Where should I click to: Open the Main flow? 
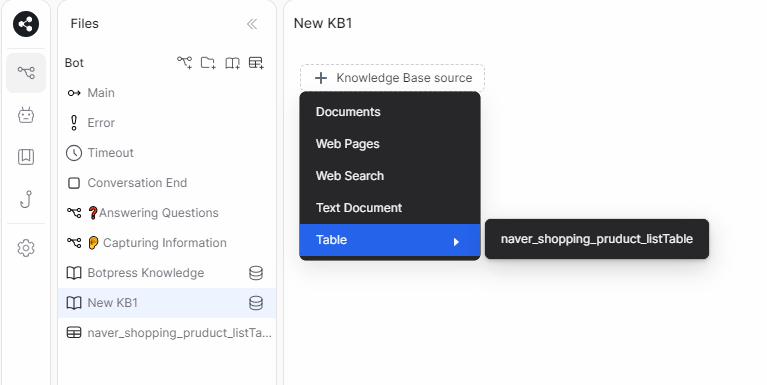pyautogui.click(x=167, y=93)
